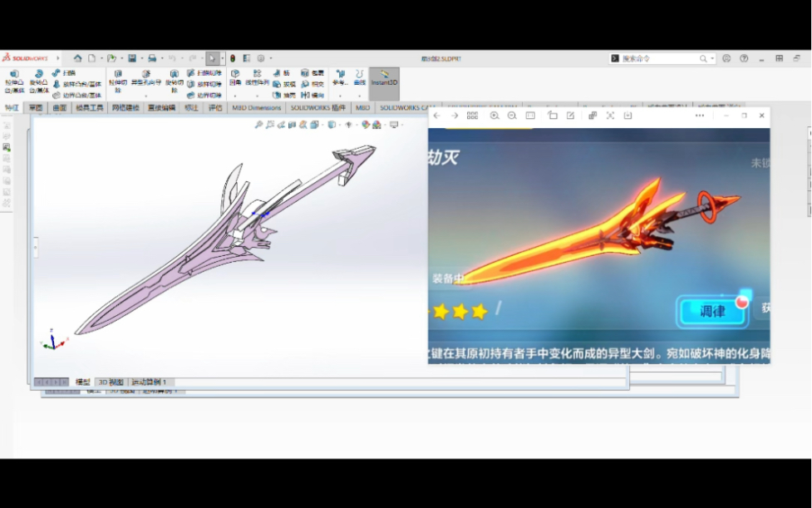Open the Options gear icon
Screen dimensions: 812x508
point(261,58)
